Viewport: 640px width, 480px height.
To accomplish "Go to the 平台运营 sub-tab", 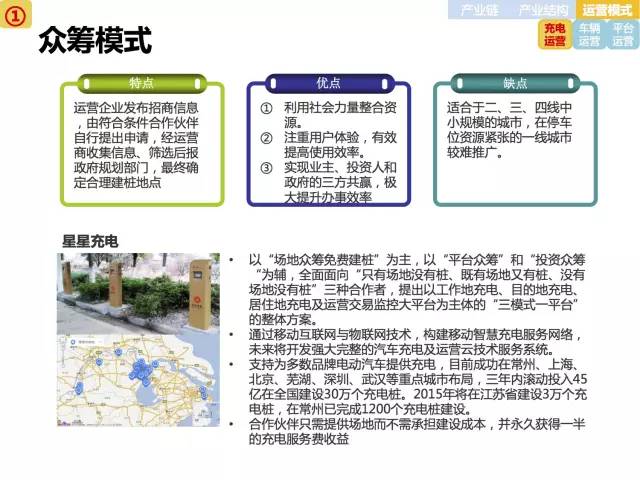I will point(623,35).
